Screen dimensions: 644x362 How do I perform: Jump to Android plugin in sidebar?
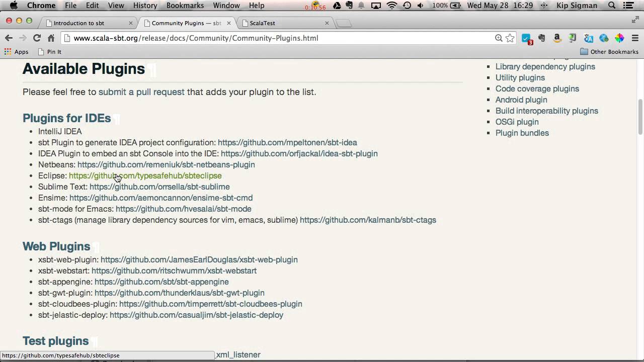pos(521,100)
